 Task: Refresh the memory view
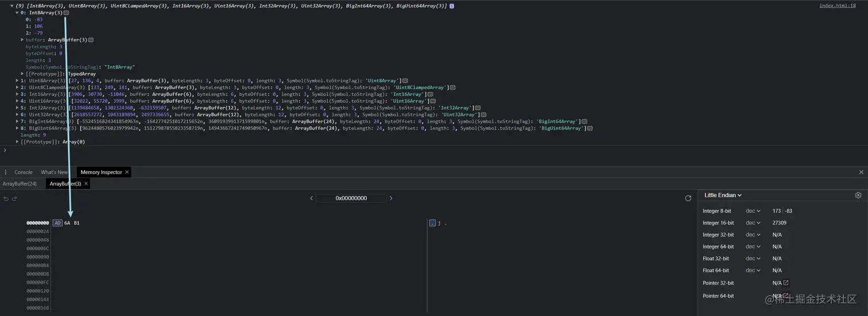688,198
